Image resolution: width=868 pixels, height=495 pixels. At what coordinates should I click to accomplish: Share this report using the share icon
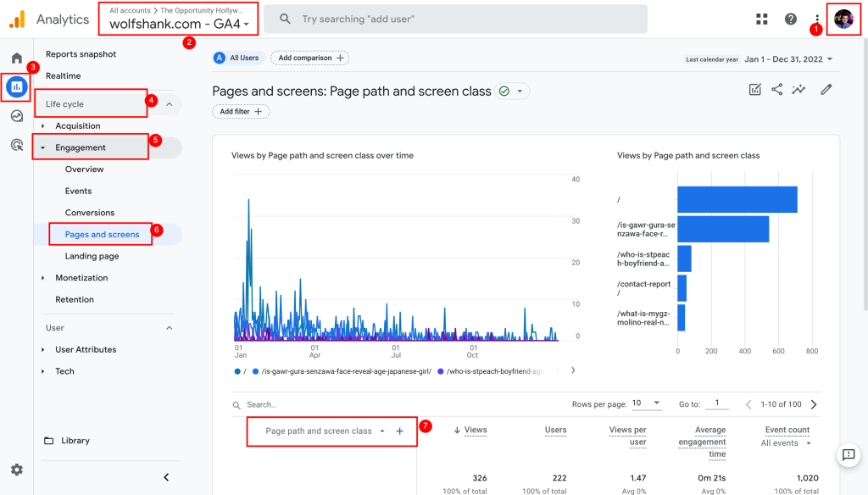tap(776, 88)
